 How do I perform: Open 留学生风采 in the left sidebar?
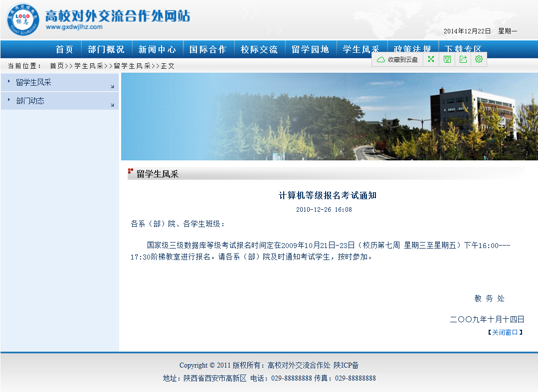[33, 82]
